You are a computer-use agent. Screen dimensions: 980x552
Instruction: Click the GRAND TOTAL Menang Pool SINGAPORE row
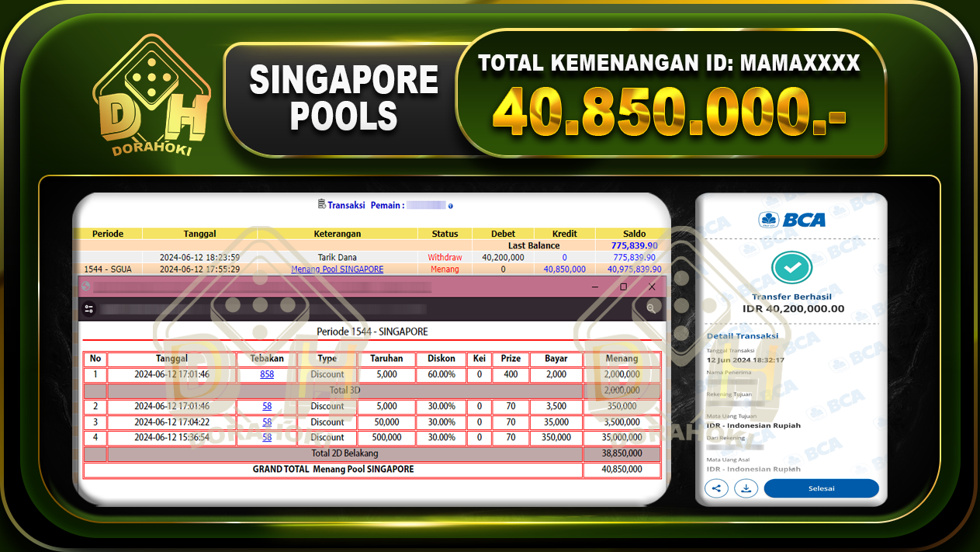click(x=333, y=469)
